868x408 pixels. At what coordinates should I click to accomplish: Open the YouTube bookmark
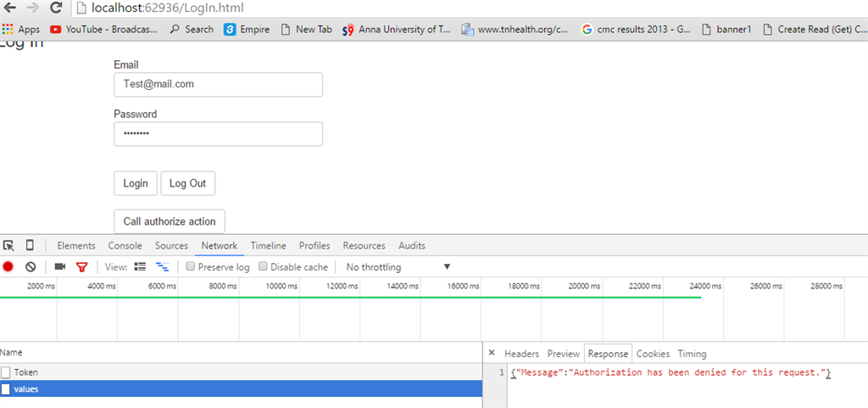coord(103,30)
